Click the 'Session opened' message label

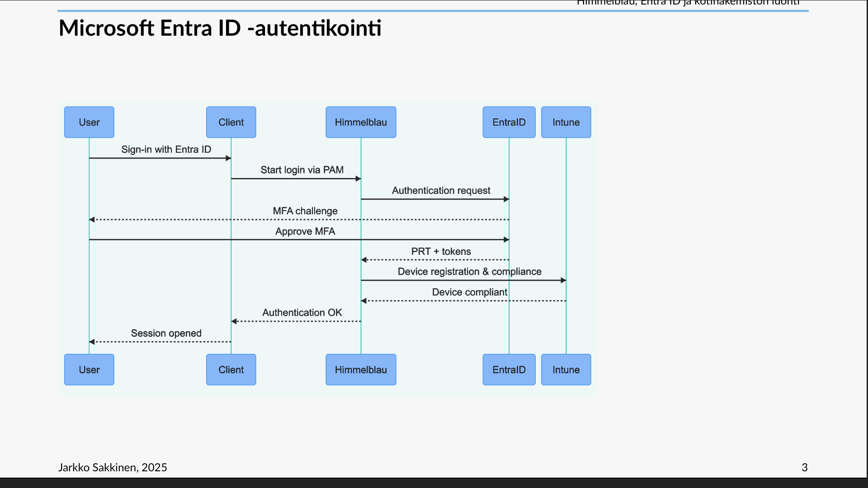coord(166,333)
